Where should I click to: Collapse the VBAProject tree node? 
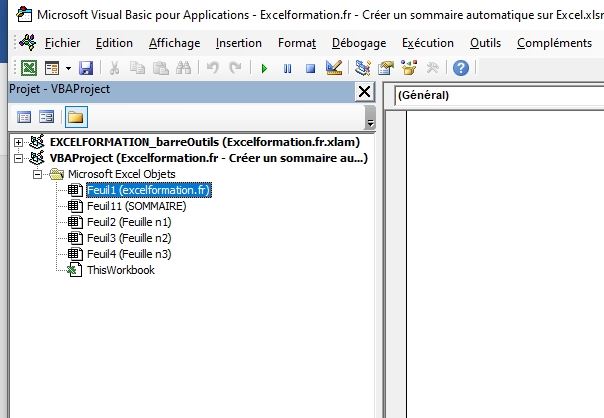(x=18, y=158)
